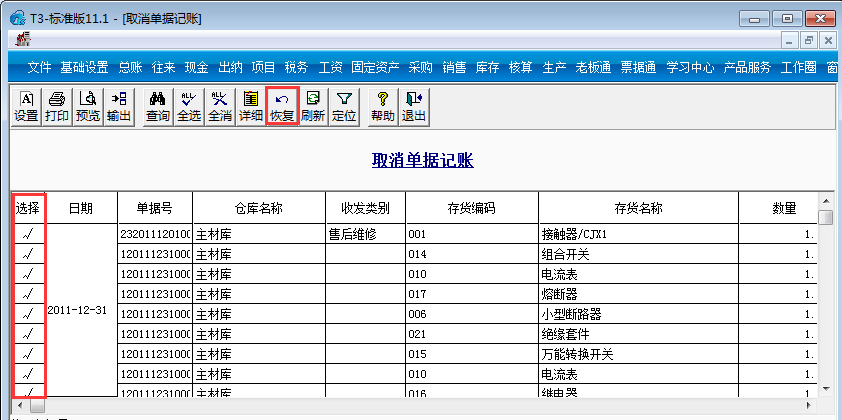842x420 pixels.
Task: Open the 总账 menu
Action: 130,67
